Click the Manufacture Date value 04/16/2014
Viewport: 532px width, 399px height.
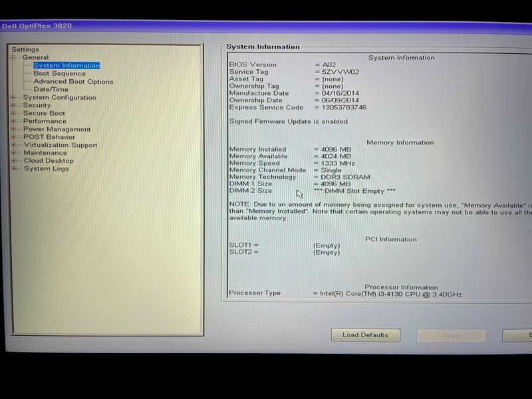coord(340,93)
